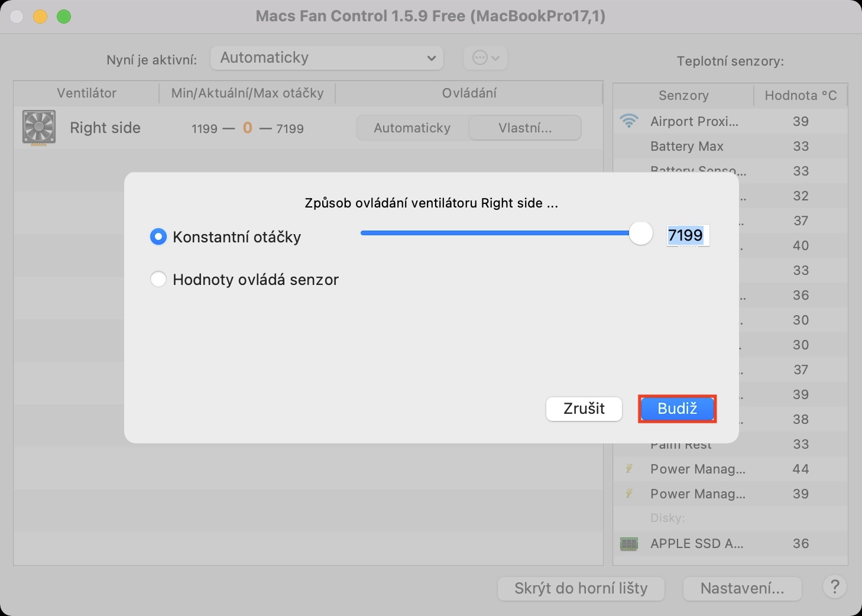Click the lightning icon beside Power Manager 39
The image size is (862, 616).
629,494
